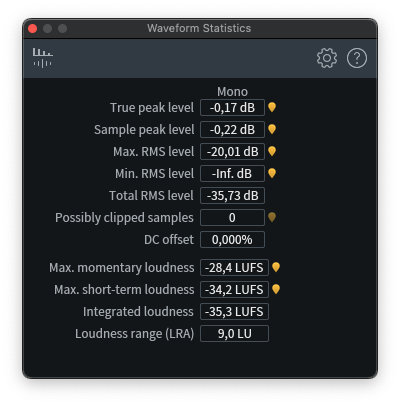Click the True peak level label
This screenshot has width=400, height=405.
[x=152, y=108]
